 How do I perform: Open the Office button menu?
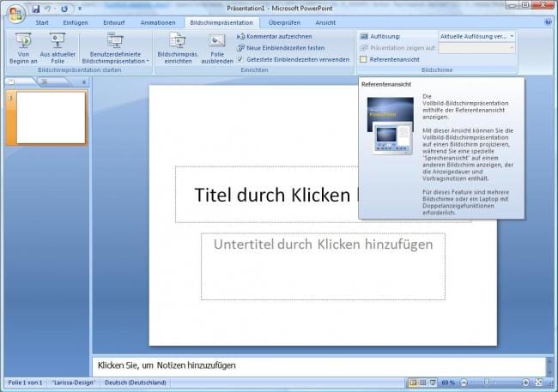(15, 15)
